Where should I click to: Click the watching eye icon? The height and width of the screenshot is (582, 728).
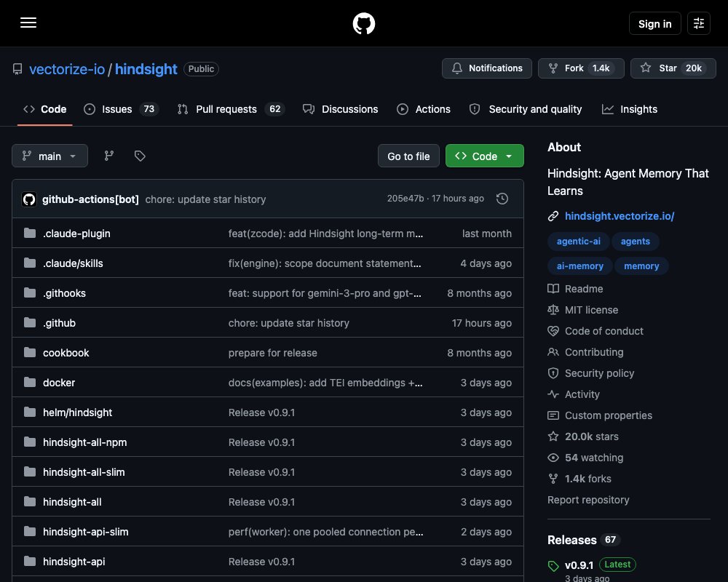pos(553,458)
